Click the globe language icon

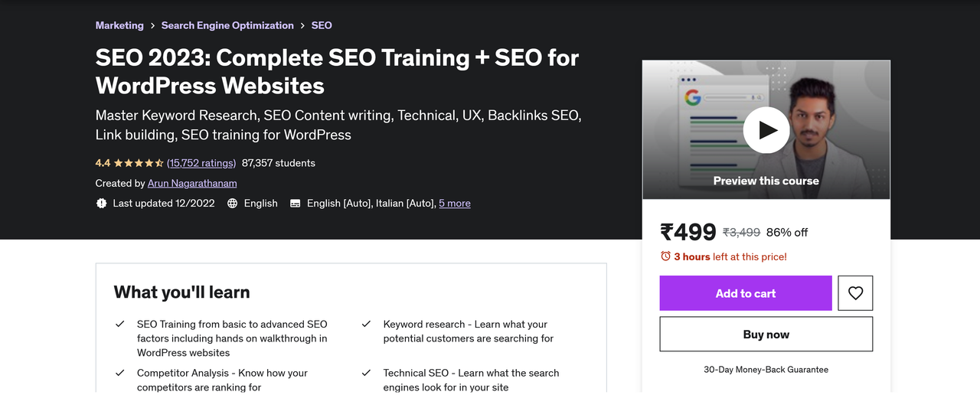233,204
